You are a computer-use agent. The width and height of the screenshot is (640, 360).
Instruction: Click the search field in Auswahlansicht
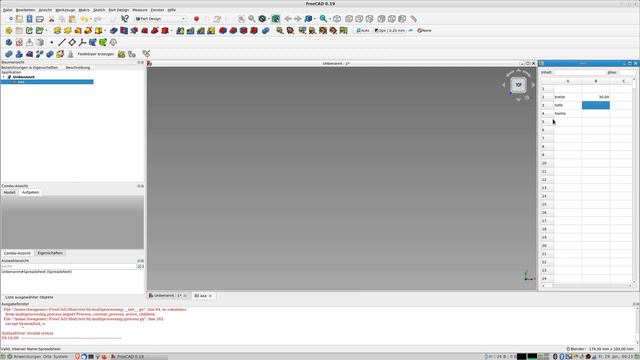pos(69,267)
